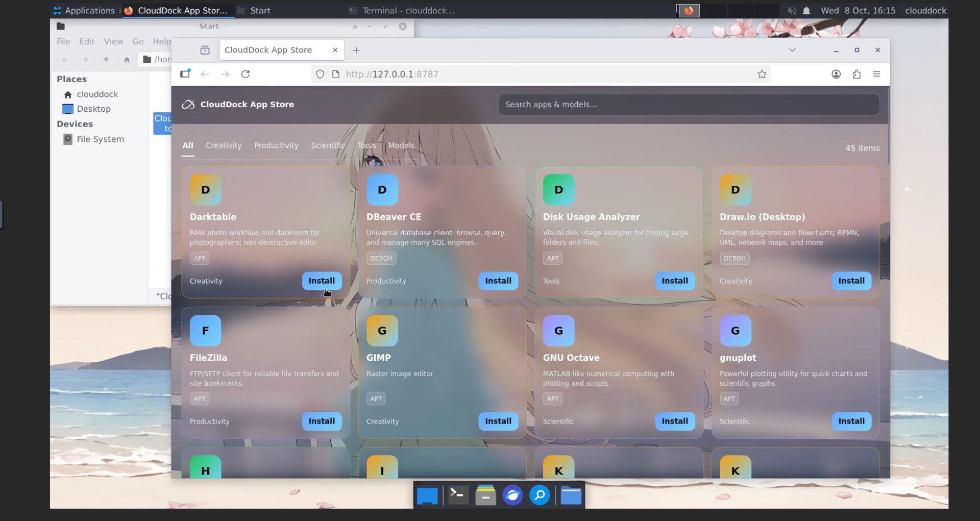This screenshot has width=980, height=521.
Task: Open the Firefox extensions puzzle icon
Action: coord(856,74)
